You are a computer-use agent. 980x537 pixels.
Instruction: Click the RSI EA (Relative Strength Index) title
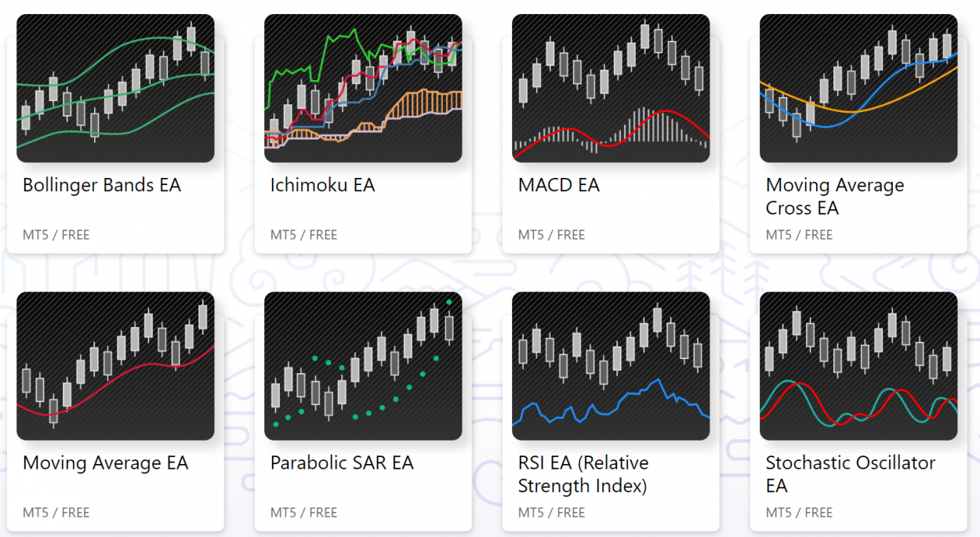(x=583, y=474)
